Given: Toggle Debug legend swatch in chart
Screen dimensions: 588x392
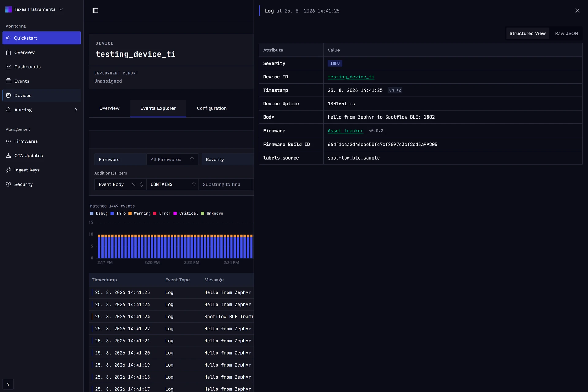Looking at the screenshot, I should (x=92, y=213).
